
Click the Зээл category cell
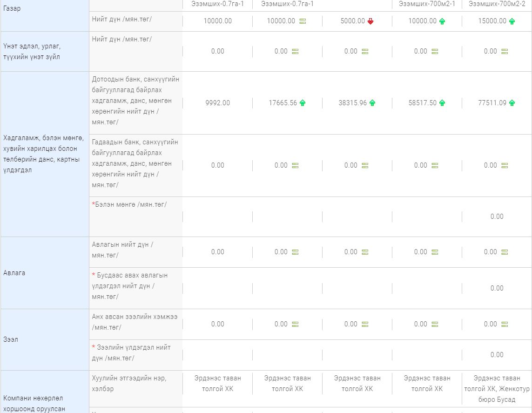tap(45, 340)
